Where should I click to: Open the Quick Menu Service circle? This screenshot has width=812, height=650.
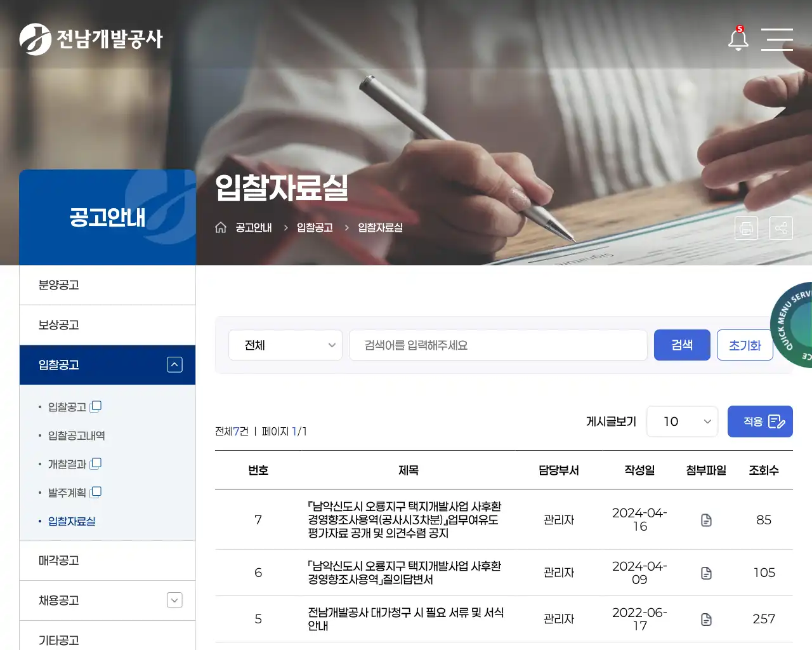(792, 324)
